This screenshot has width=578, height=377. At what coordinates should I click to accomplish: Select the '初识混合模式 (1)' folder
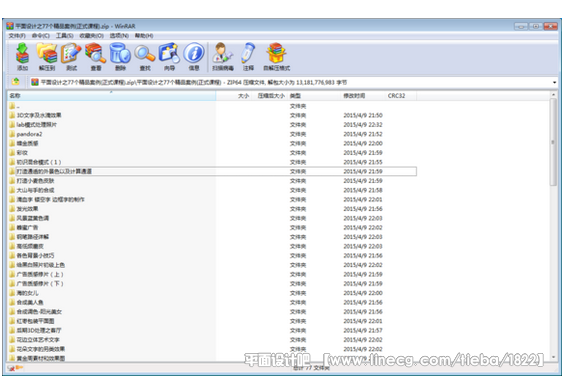pos(212,162)
